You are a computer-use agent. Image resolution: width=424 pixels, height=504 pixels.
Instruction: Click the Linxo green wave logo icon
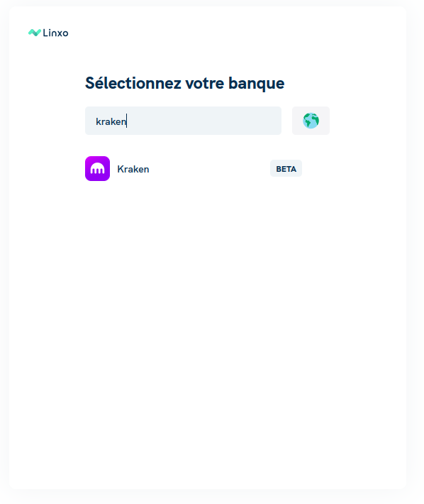pos(35,33)
